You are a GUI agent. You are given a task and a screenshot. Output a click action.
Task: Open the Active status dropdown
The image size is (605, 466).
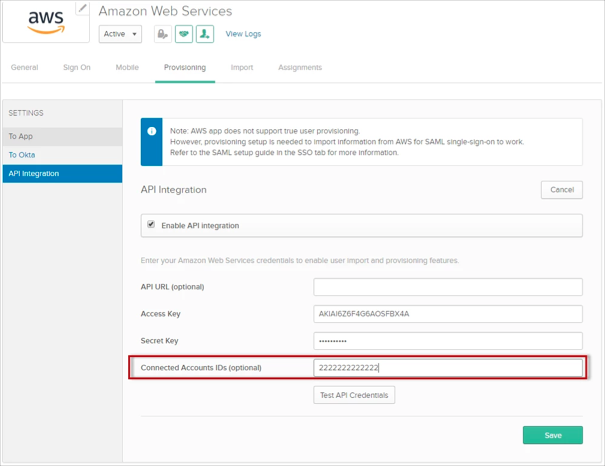(120, 34)
